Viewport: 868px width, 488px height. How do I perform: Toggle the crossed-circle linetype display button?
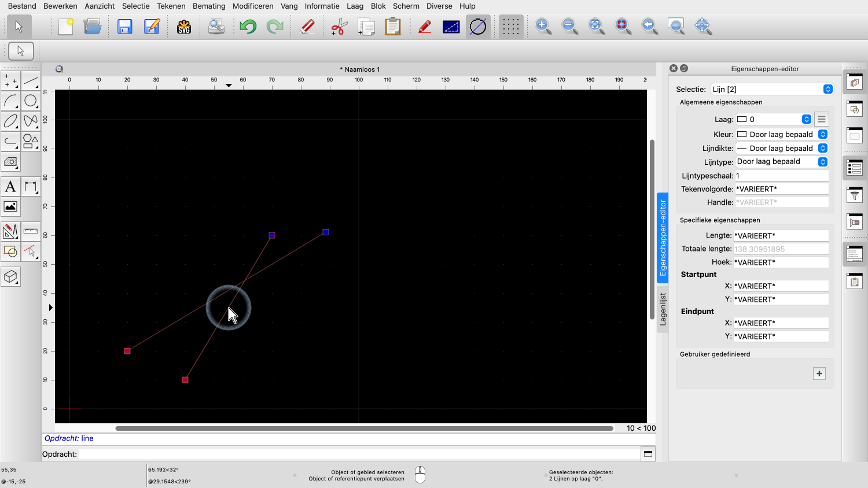478,27
